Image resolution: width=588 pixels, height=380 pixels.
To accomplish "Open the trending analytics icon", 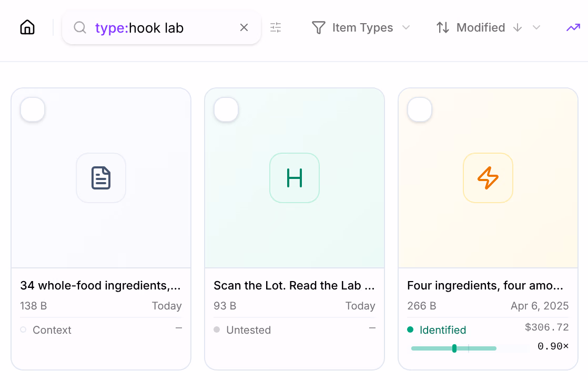I will 573,27.
